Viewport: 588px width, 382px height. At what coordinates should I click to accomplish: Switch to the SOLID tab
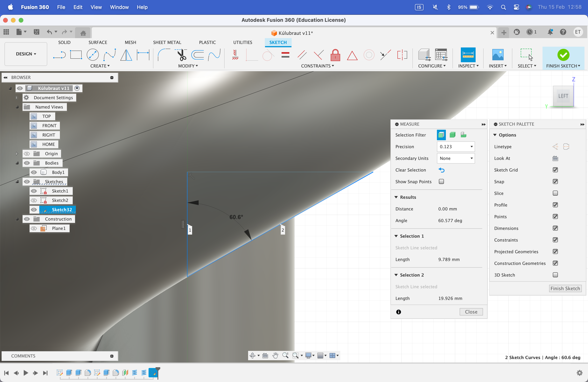(x=64, y=42)
